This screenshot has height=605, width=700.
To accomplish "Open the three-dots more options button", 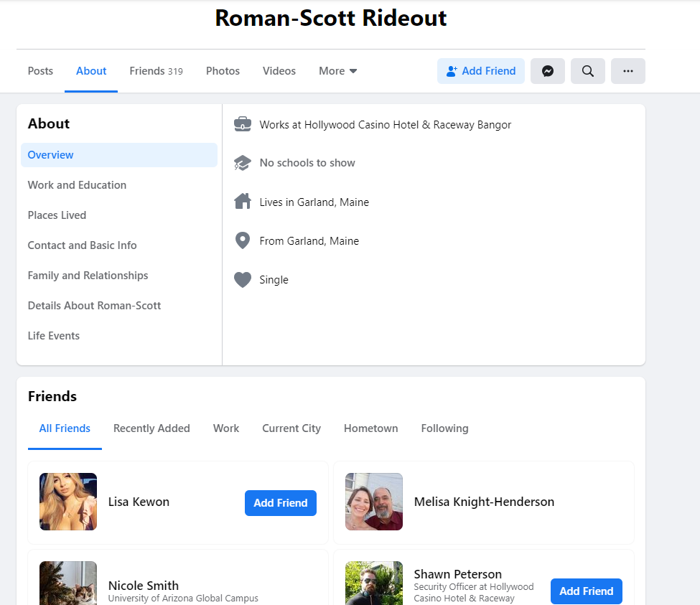I will [x=627, y=71].
